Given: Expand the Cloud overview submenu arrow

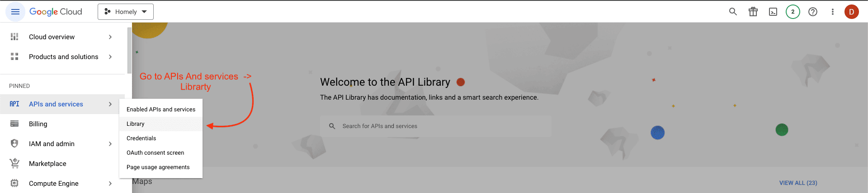Looking at the screenshot, I should tap(110, 37).
